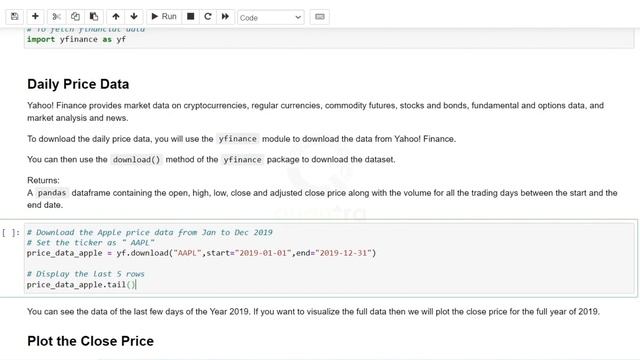Click the 'Display the last 5 rows' comment
640x360 pixels.
tap(85, 274)
